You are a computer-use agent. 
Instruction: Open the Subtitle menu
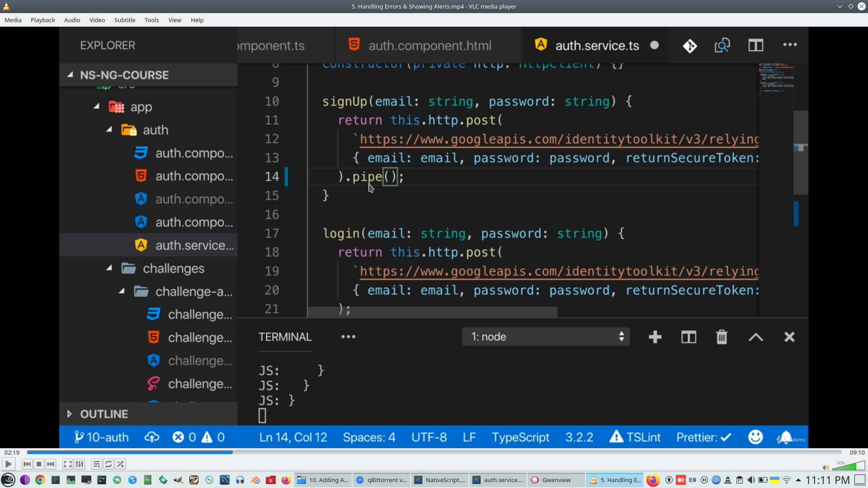tap(124, 20)
